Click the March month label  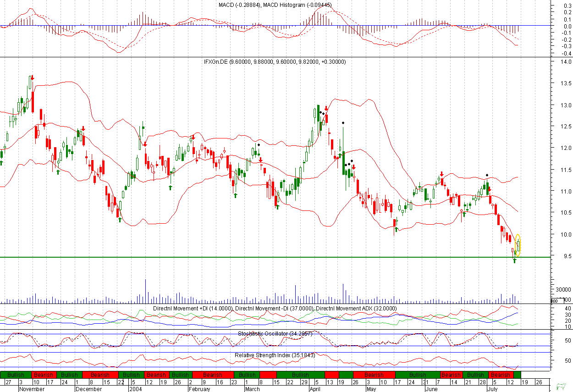253,389
